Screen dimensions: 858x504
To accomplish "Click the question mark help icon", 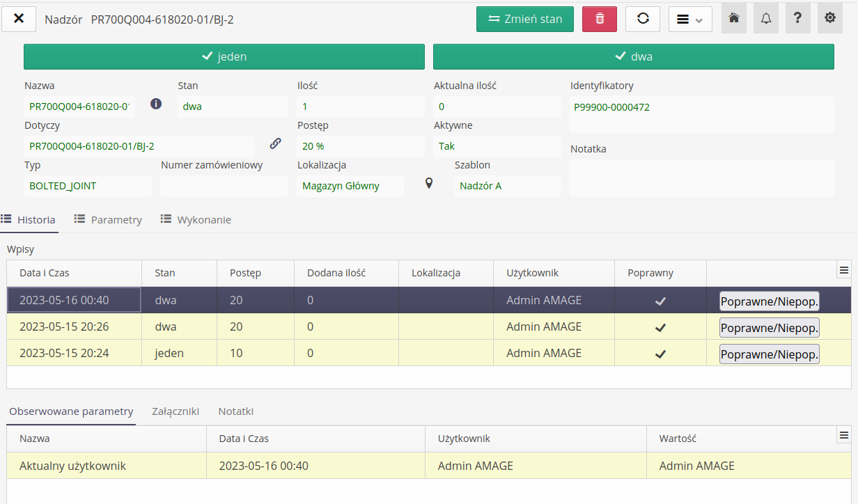I will (797, 19).
